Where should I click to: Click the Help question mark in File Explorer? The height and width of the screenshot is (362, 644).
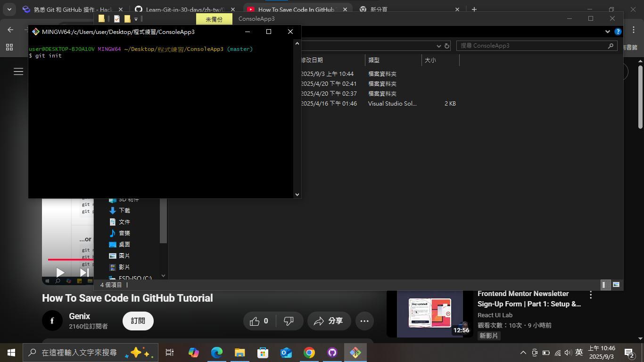[x=618, y=32]
